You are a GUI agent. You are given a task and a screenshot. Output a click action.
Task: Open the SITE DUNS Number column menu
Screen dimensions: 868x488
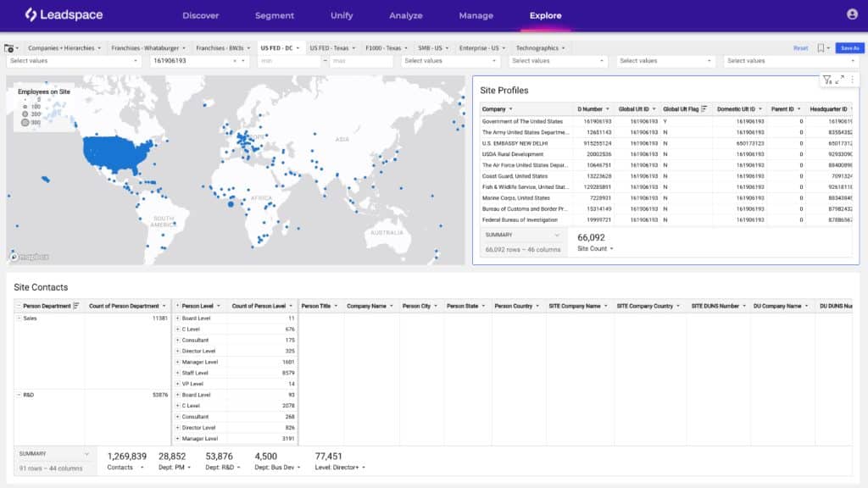click(x=744, y=306)
